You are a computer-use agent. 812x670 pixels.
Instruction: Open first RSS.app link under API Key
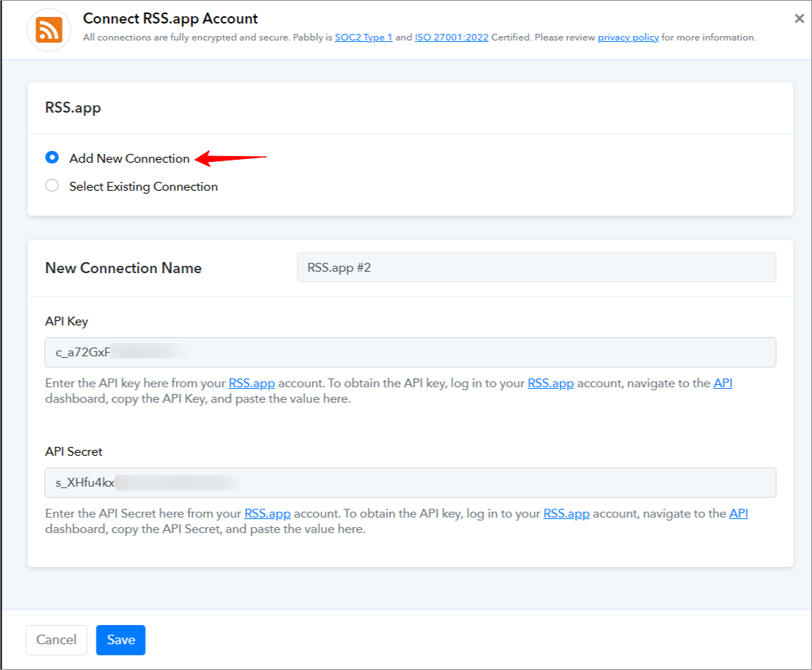(x=252, y=383)
